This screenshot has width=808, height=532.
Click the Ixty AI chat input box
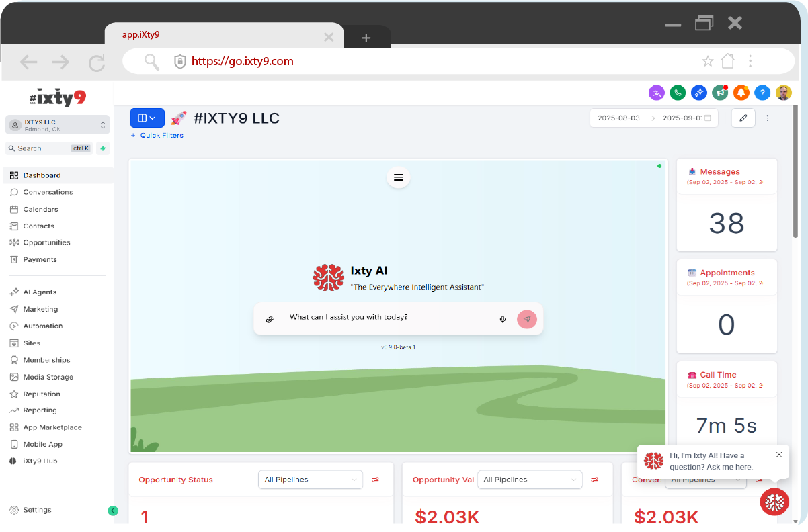click(x=398, y=318)
